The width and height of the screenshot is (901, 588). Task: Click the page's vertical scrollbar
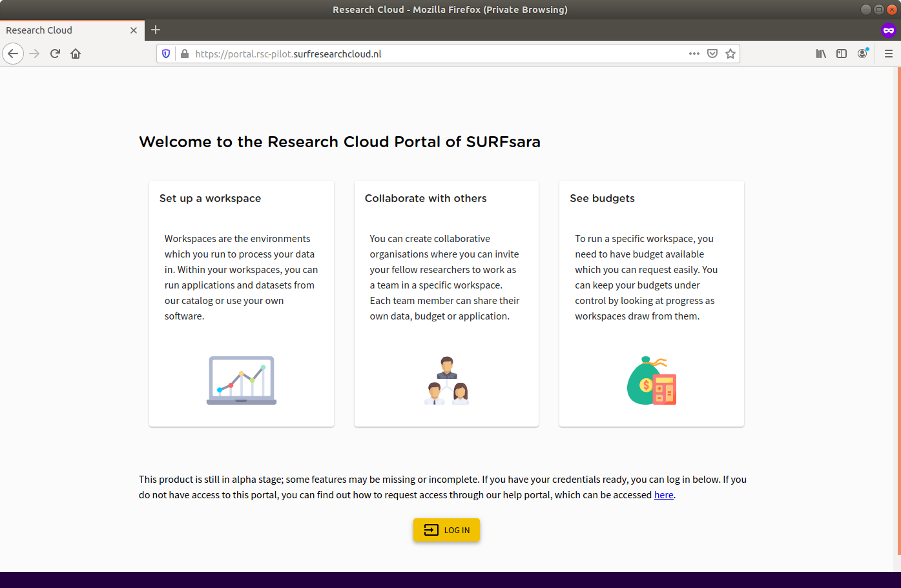tap(898, 311)
